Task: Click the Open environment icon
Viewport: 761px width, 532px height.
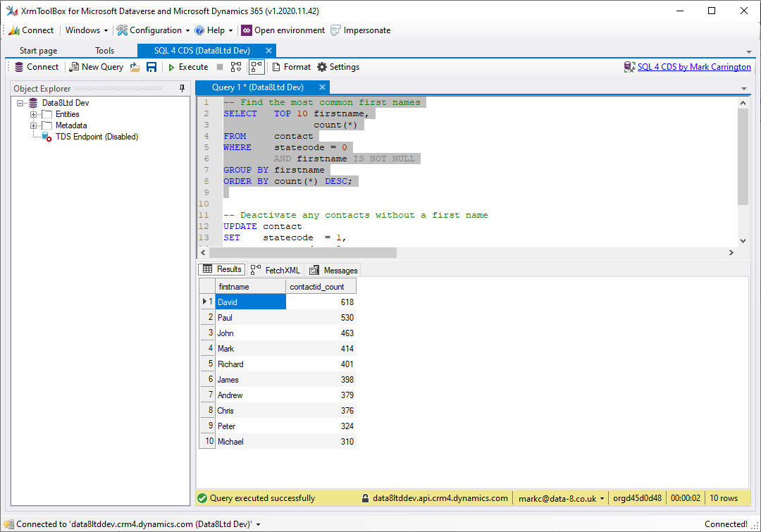Action: [x=246, y=30]
